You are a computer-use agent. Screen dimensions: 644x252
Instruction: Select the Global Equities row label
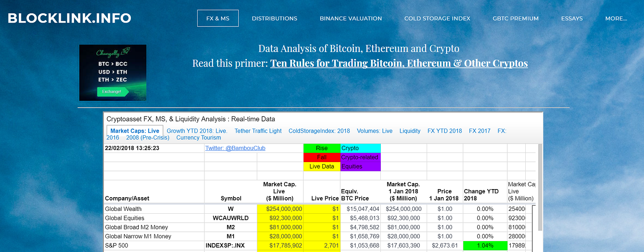(x=124, y=218)
